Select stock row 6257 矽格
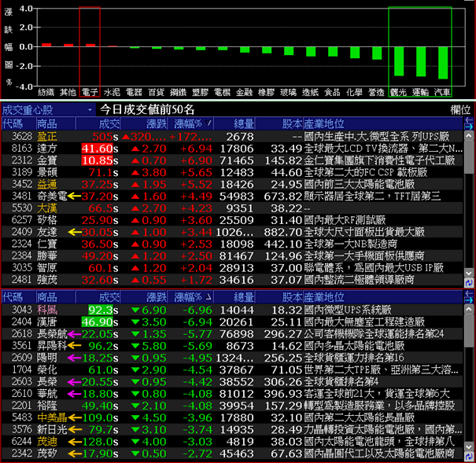The height and width of the screenshot is (463, 476). pos(232,220)
